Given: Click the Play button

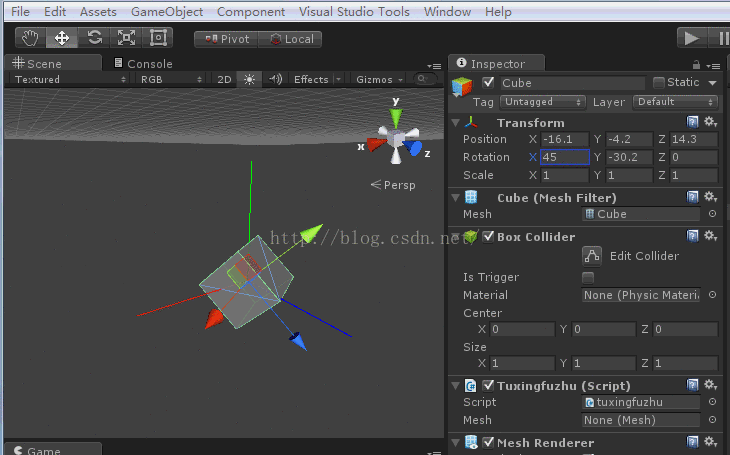Looking at the screenshot, I should (691, 38).
